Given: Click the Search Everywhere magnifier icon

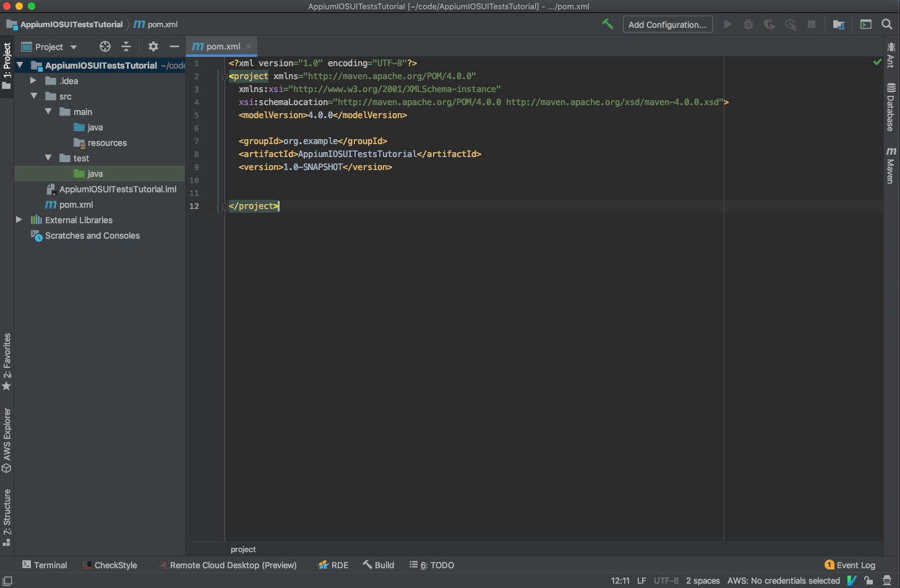Looking at the screenshot, I should pos(887,24).
